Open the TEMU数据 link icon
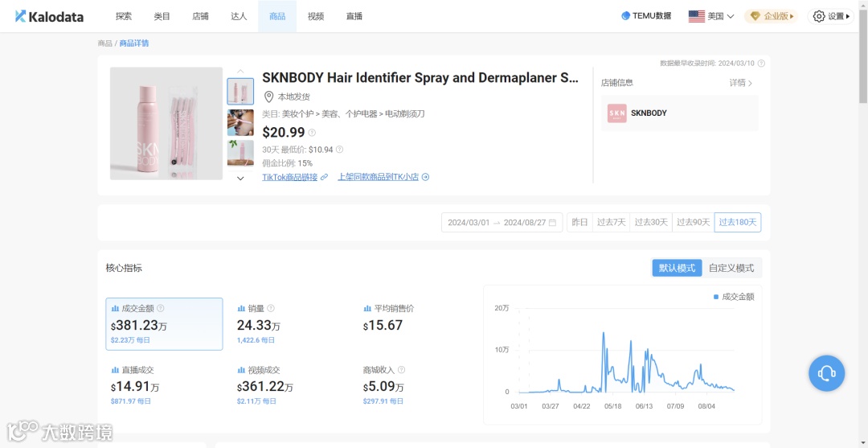This screenshot has width=868, height=448. click(x=625, y=16)
